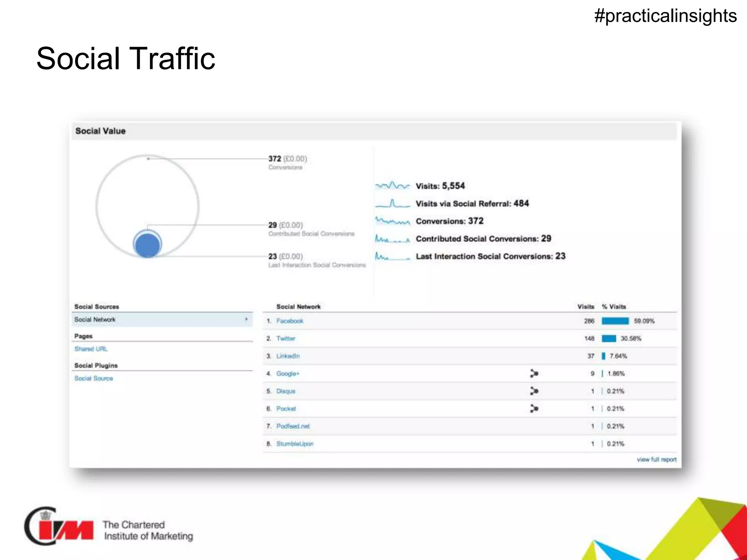
Task: Open the Facebook social network link
Action: coord(290,321)
